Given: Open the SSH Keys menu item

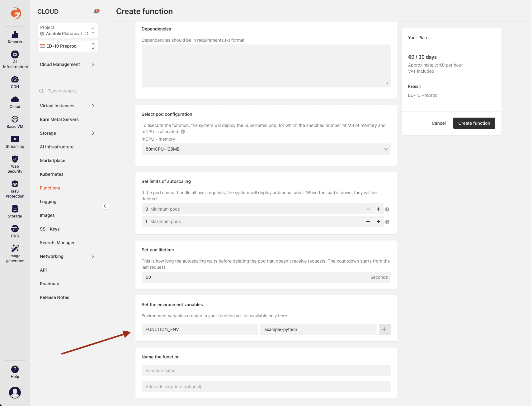Looking at the screenshot, I should (50, 229).
